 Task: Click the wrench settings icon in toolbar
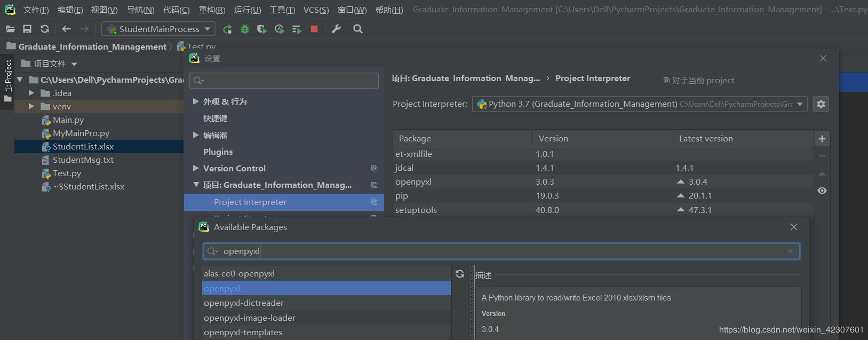click(x=336, y=29)
